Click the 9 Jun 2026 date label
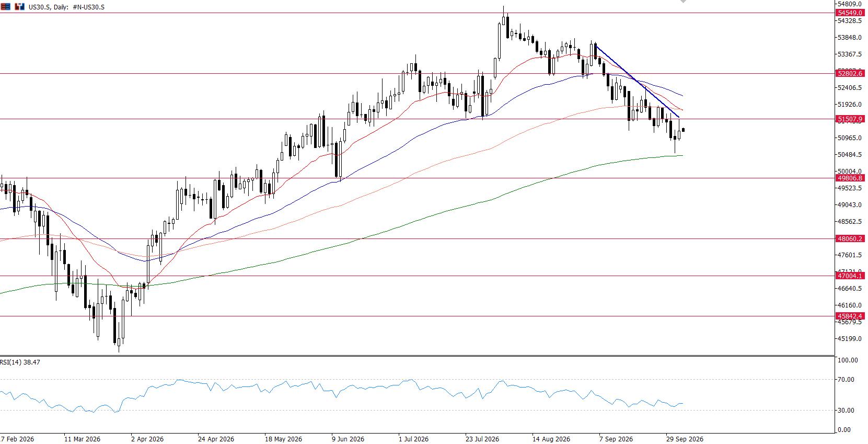Screen dimensions: 868x444 pyautogui.click(x=349, y=439)
